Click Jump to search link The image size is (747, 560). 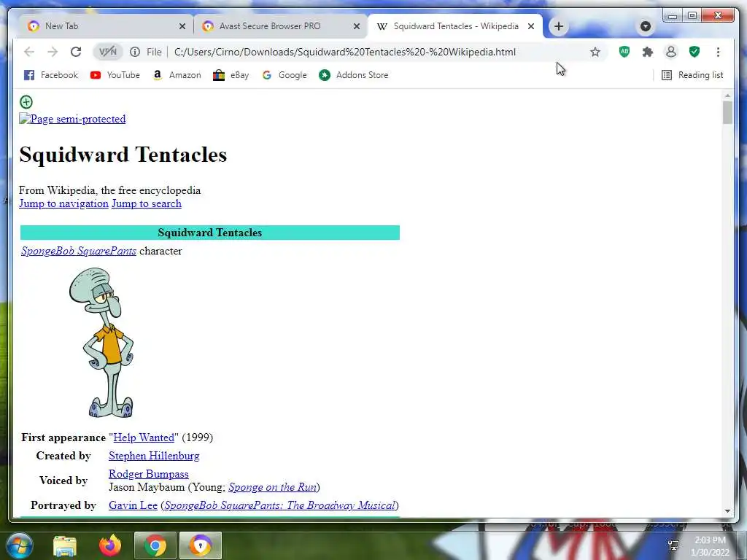[x=146, y=204]
